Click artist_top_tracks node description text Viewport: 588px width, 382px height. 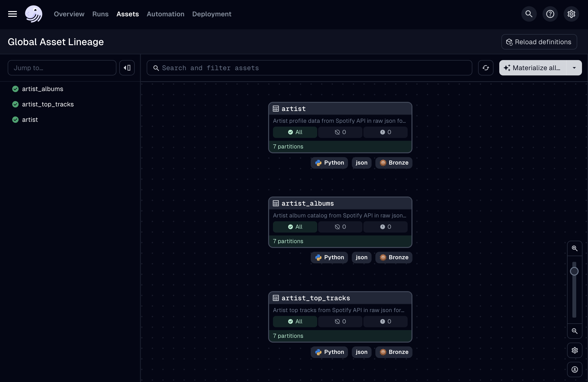[x=339, y=310]
